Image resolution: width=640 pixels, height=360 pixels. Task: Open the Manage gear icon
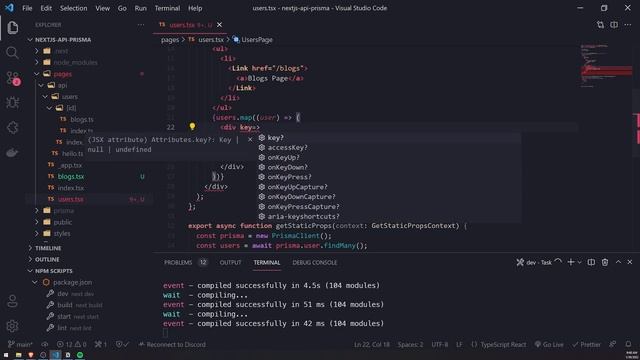point(12,326)
